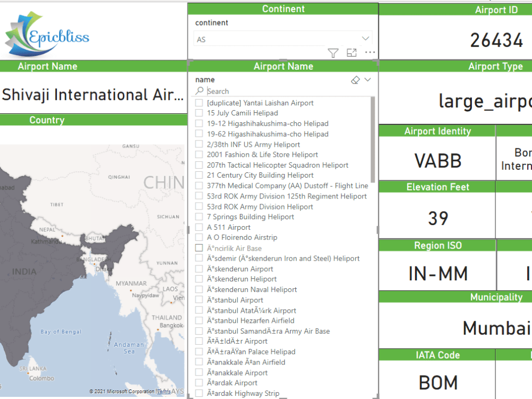
Task: Check [duplicate] Yantai Laishan Airport
Action: (199, 103)
